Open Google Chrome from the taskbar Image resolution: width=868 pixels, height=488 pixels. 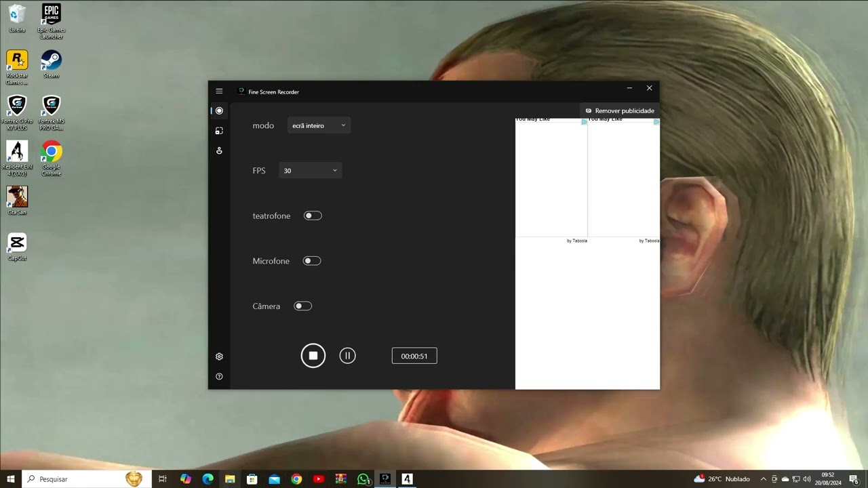pos(296,479)
